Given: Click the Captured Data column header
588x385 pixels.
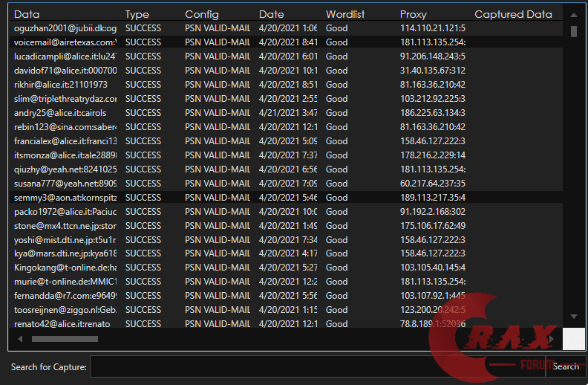Looking at the screenshot, I should (x=513, y=14).
